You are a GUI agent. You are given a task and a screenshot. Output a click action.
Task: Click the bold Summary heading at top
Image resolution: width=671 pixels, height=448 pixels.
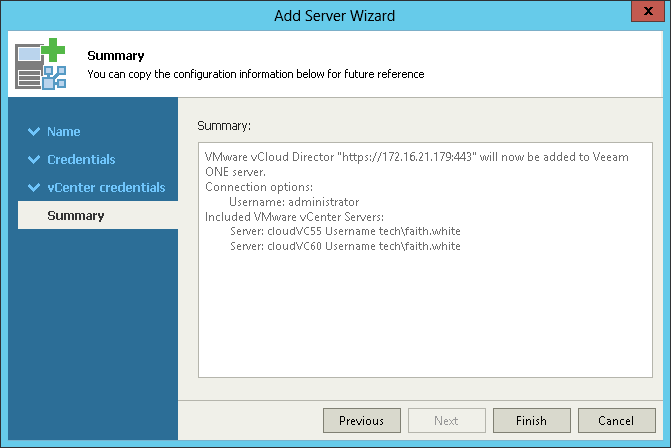point(115,56)
